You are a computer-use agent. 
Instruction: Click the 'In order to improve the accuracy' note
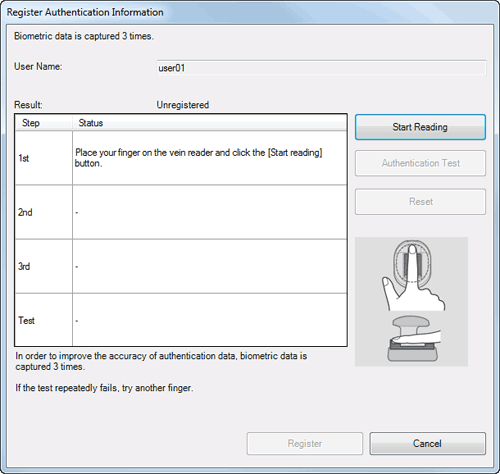click(161, 361)
